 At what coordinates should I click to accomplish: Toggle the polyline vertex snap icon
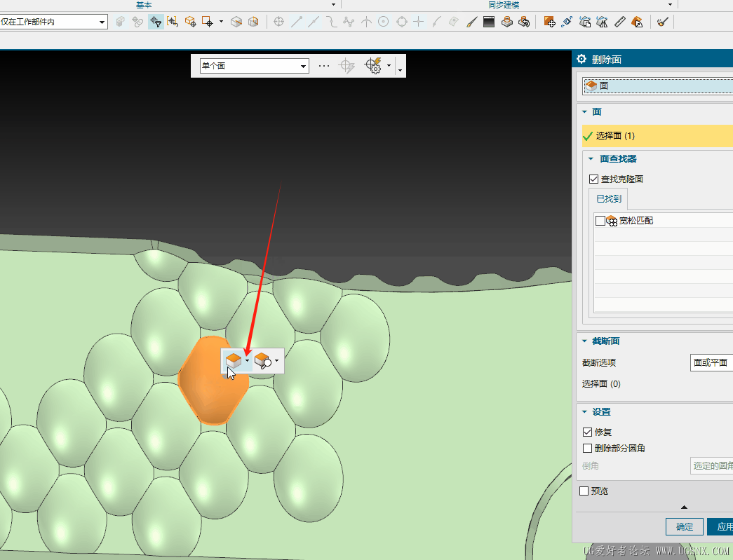click(x=349, y=22)
